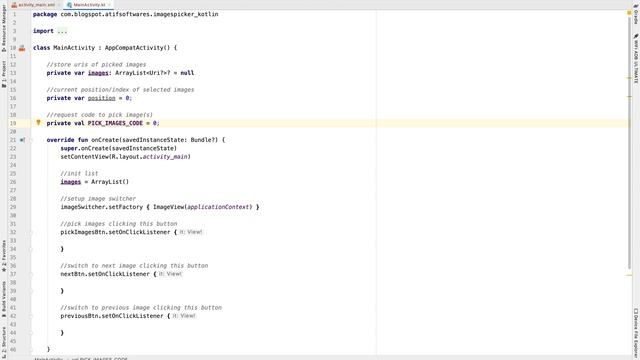This screenshot has height=360, width=640.
Task: Click the fold end marker on line 46
Action: [31, 349]
